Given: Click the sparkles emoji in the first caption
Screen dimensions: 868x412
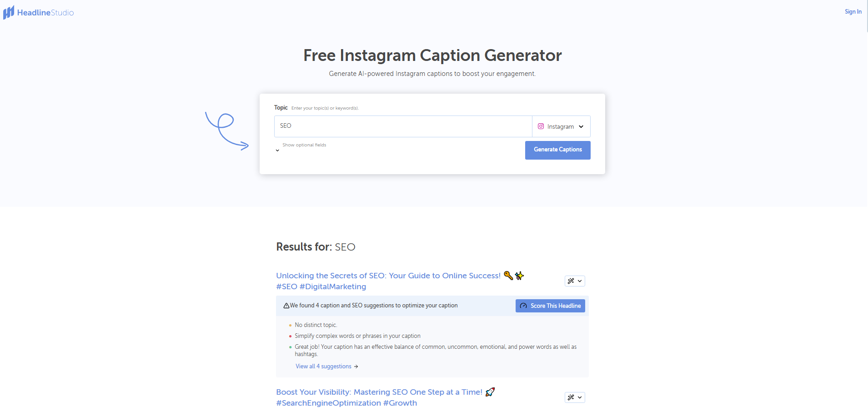Looking at the screenshot, I should [x=519, y=276].
